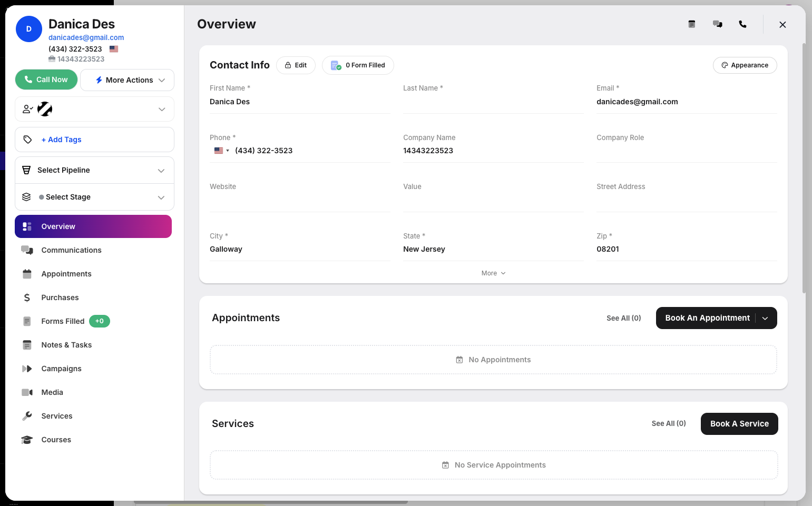Click the danicades@gmail.com email link in the sidebar

[86, 37]
